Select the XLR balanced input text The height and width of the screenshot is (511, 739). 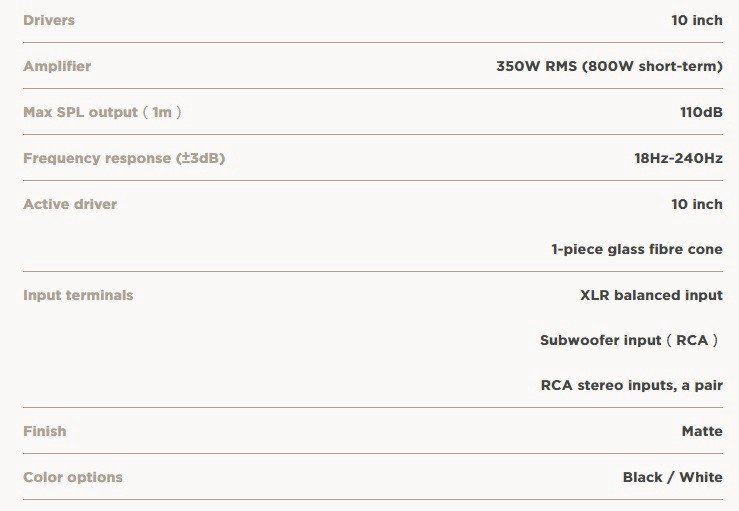point(651,295)
